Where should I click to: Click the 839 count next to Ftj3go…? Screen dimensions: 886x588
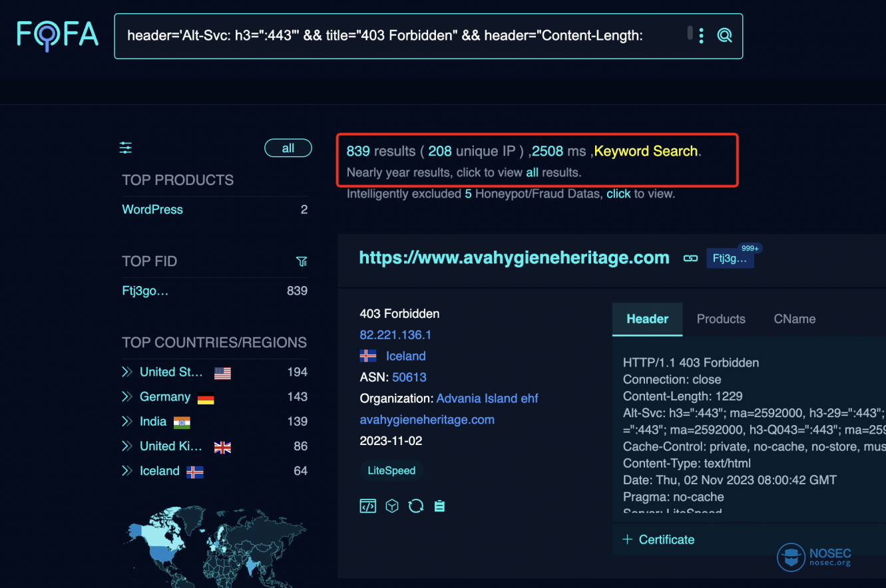(297, 291)
